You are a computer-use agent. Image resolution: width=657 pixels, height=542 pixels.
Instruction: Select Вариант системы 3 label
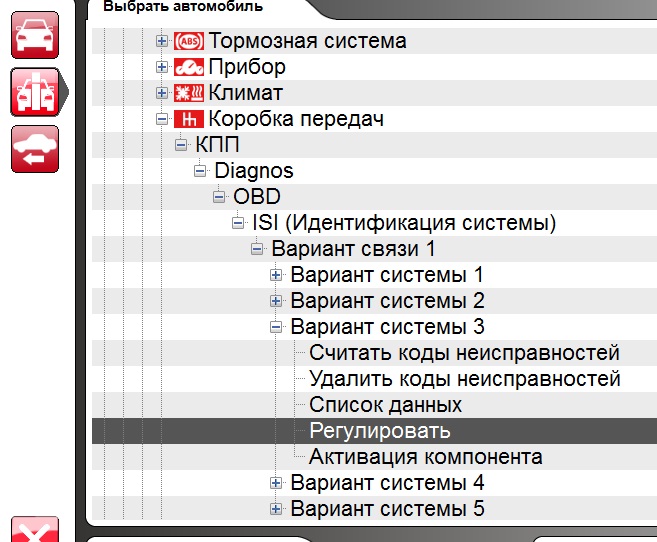(388, 327)
